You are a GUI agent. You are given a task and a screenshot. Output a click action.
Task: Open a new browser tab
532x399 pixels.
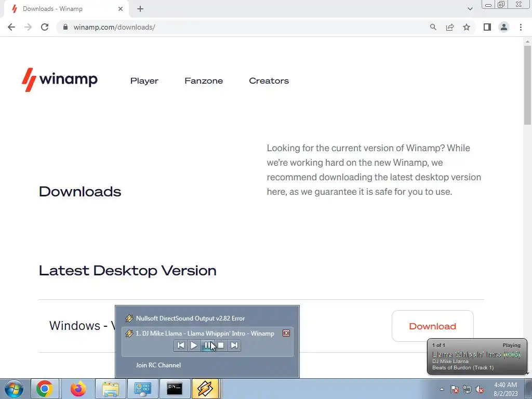coord(140,9)
